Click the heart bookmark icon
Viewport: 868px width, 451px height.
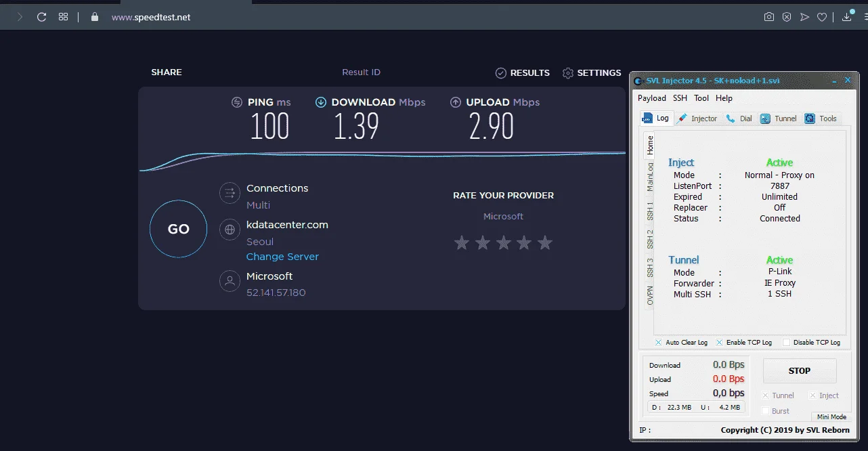click(x=822, y=17)
